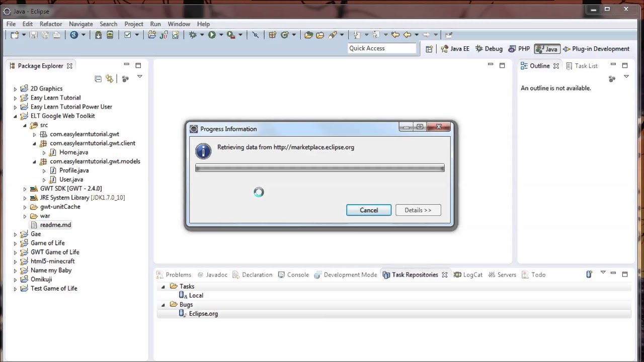Viewport: 644px width, 362px height.
Task: Select the Print icon in the toolbar
Action: click(x=57, y=34)
